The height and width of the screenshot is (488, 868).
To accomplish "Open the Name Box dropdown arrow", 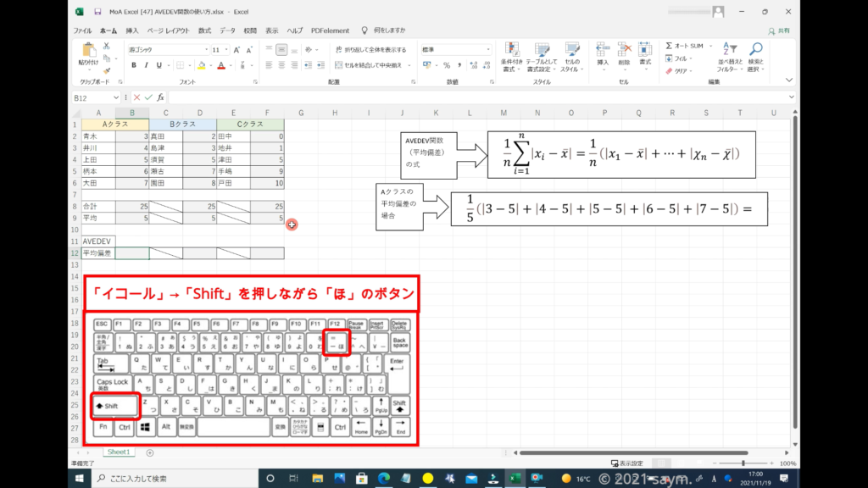I will [117, 97].
